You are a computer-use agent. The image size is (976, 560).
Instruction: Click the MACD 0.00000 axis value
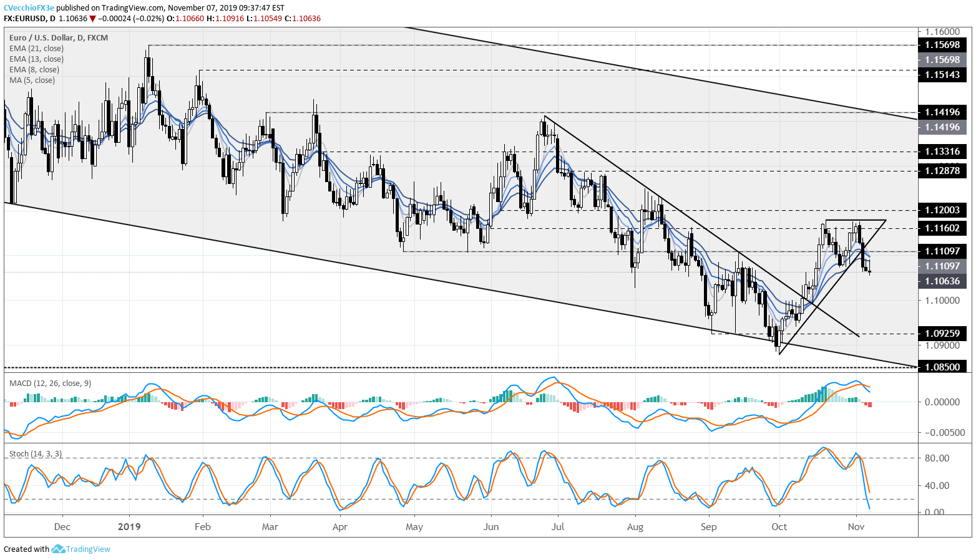pos(942,402)
